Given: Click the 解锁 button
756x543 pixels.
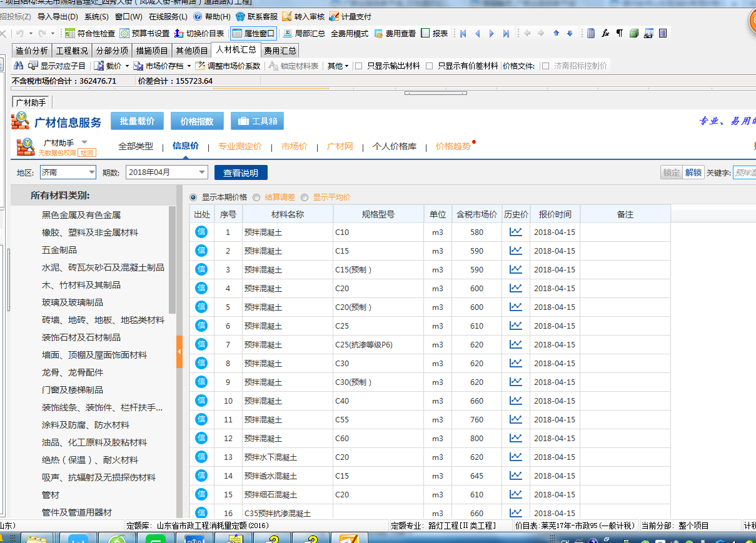Looking at the screenshot, I should tap(693, 172).
